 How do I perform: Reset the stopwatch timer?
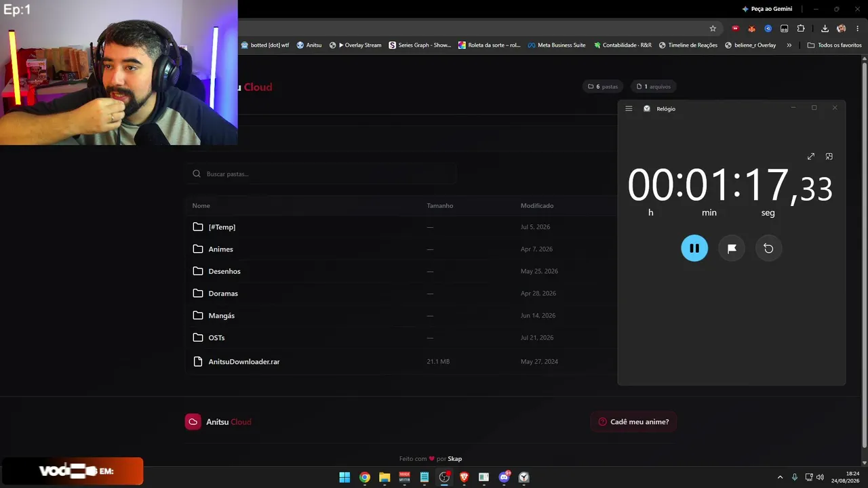[768, 248]
